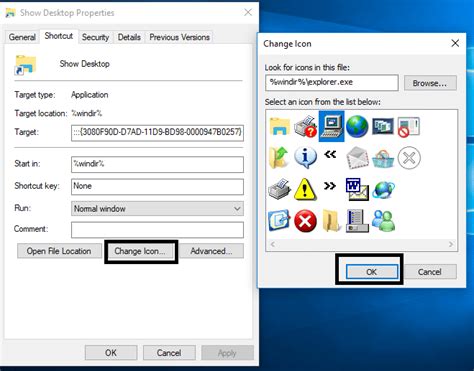This screenshot has width=474, height=371.
Task: Select the Shortcut tab
Action: click(x=59, y=36)
